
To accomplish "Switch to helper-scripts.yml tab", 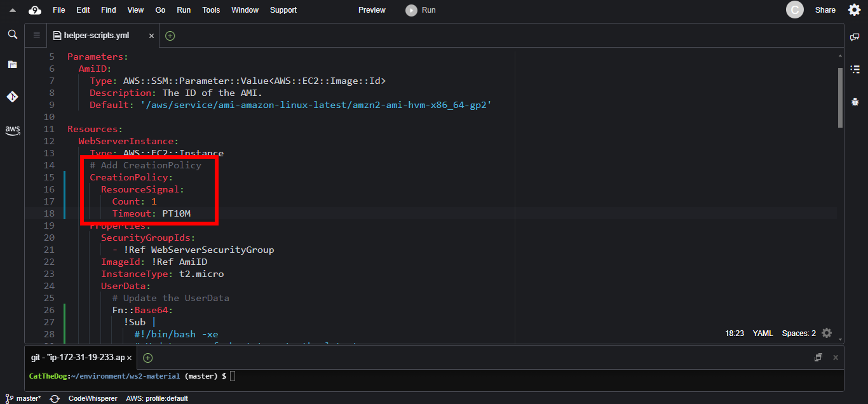I will [x=96, y=36].
